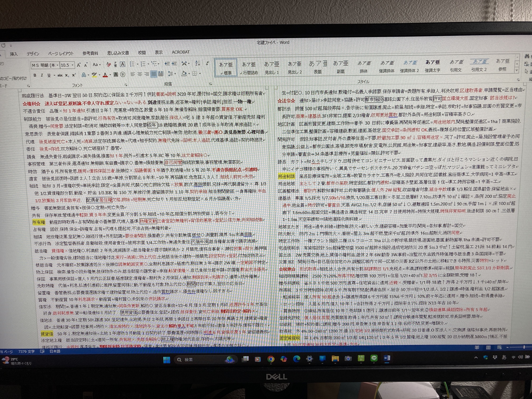Screen dimensions: 532x399
Task: Toggle bold formatting
Action: tap(35, 75)
